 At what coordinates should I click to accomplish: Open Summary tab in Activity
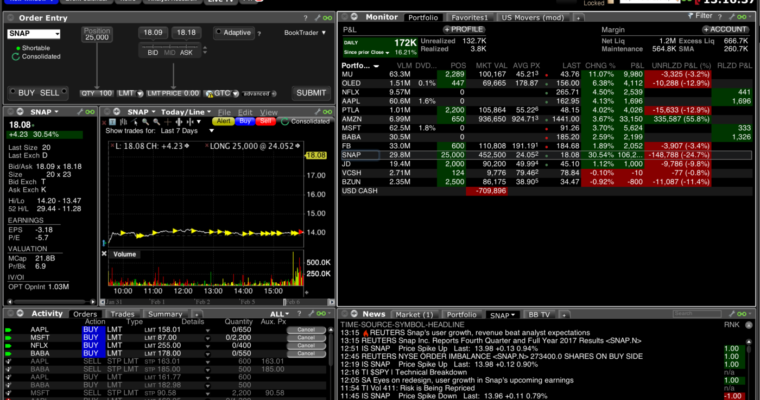point(165,314)
